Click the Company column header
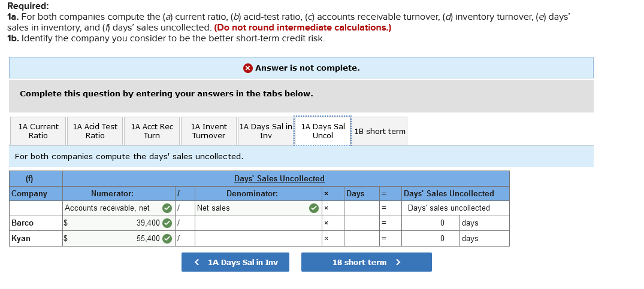This screenshot has height=289, width=644. point(29,193)
